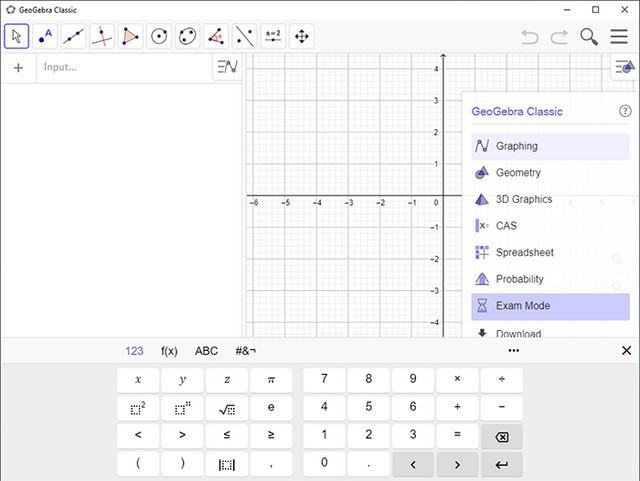This screenshot has height=481, width=640.
Task: Tap the y variable key
Action: pos(182,380)
